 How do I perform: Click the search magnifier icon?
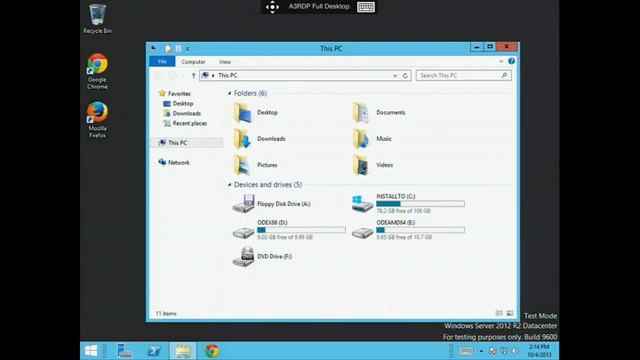pyautogui.click(x=504, y=76)
